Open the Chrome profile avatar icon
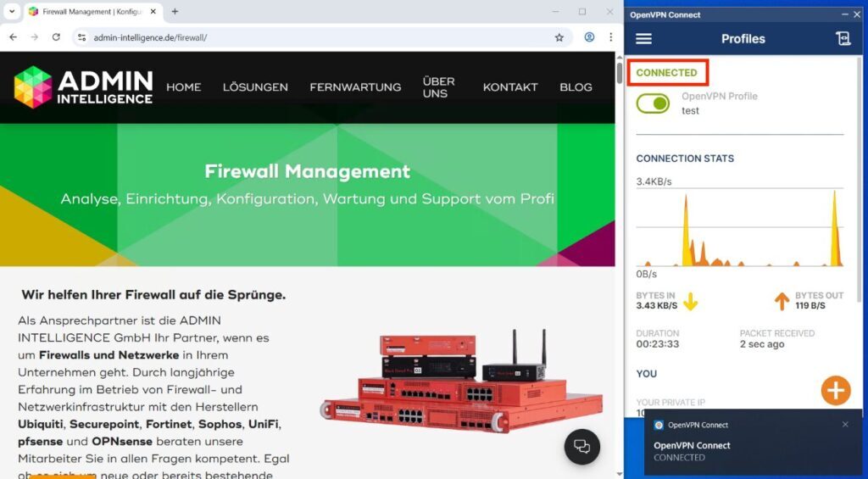This screenshot has width=868, height=479. click(x=589, y=37)
